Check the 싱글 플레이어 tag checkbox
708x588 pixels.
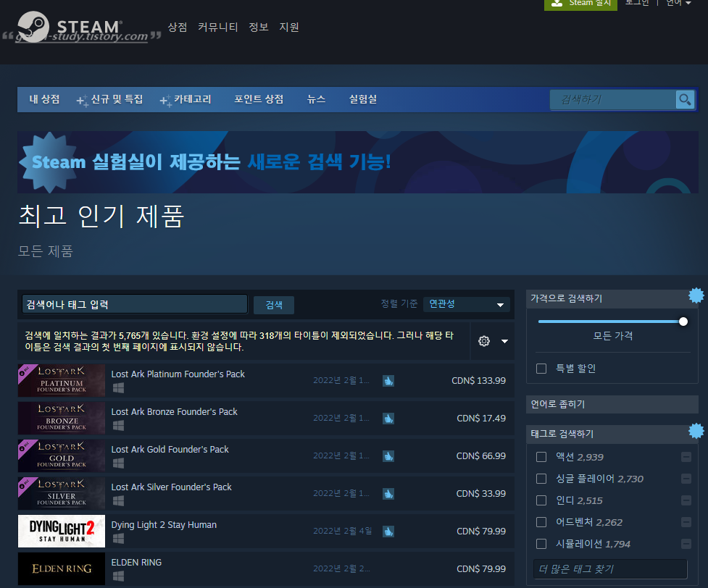tap(541, 479)
